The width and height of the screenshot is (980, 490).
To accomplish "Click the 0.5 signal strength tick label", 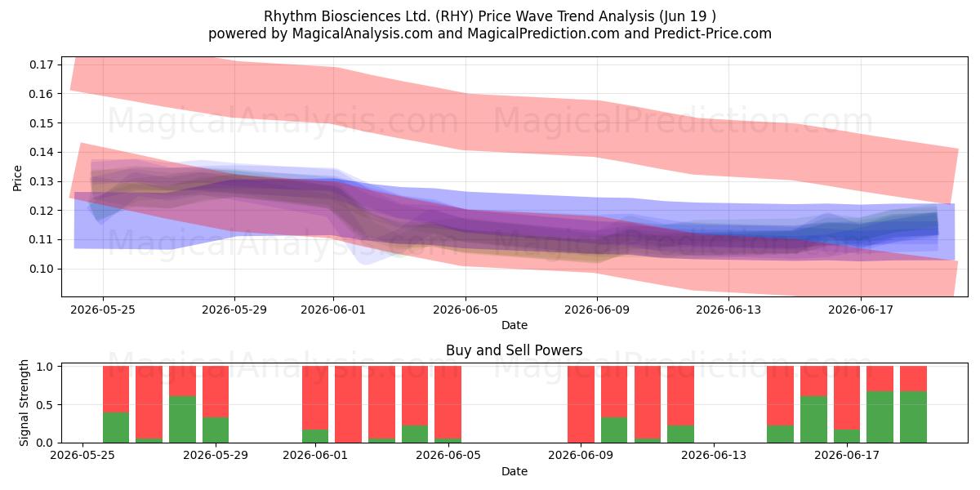I will click(47, 405).
